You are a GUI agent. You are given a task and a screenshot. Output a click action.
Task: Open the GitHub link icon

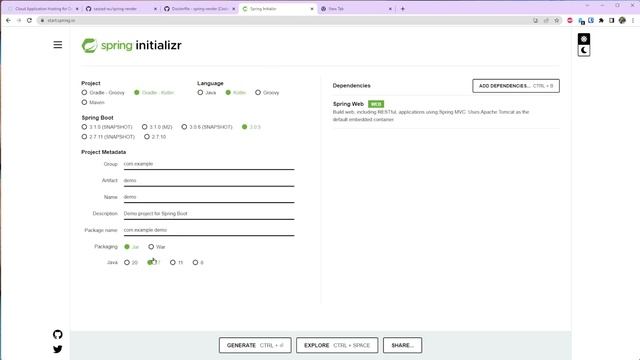(x=58, y=334)
